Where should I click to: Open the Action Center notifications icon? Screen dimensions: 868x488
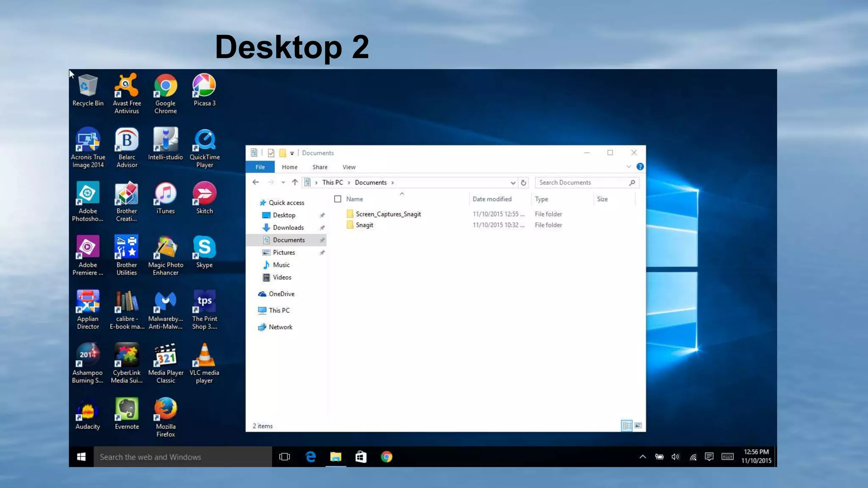[x=709, y=457]
